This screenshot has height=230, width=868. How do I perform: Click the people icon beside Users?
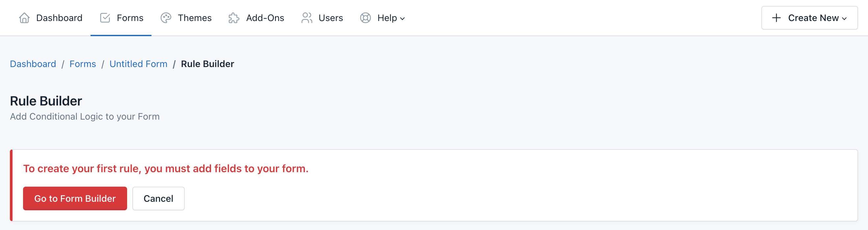(307, 18)
